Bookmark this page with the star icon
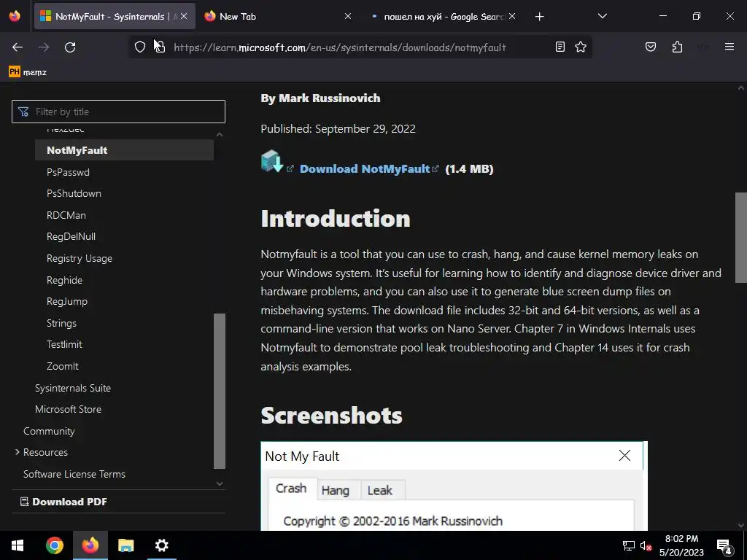The width and height of the screenshot is (747, 560). (580, 47)
